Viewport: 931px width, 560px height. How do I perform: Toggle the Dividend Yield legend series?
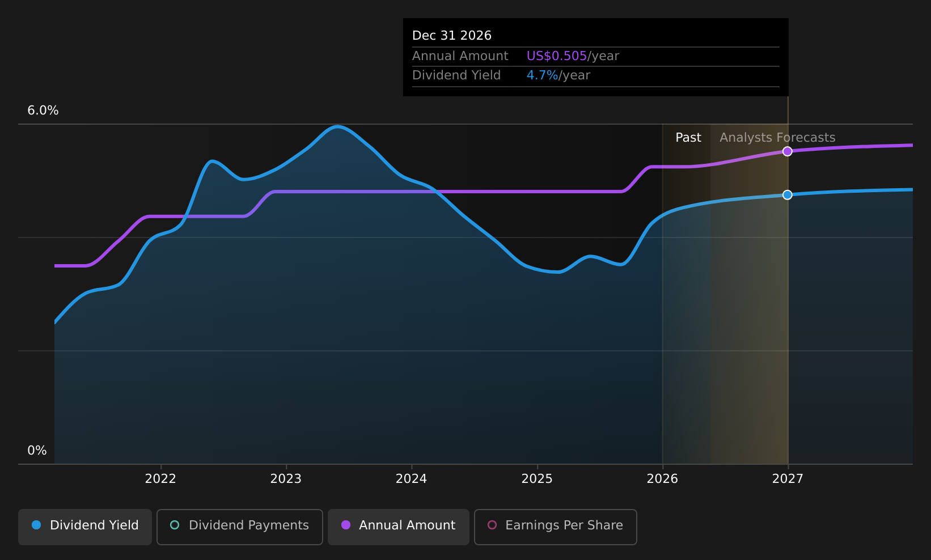[85, 527]
